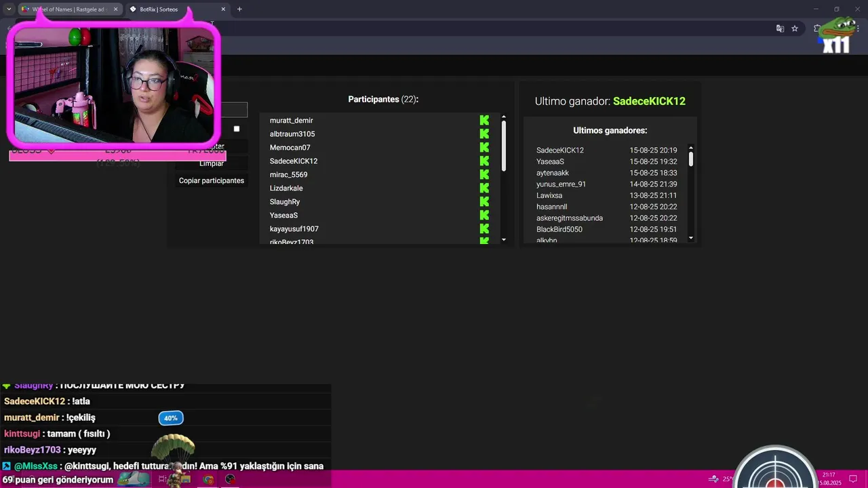Click Kick icon in participant row SadeceKICK12
This screenshot has height=488, width=868.
(x=484, y=161)
